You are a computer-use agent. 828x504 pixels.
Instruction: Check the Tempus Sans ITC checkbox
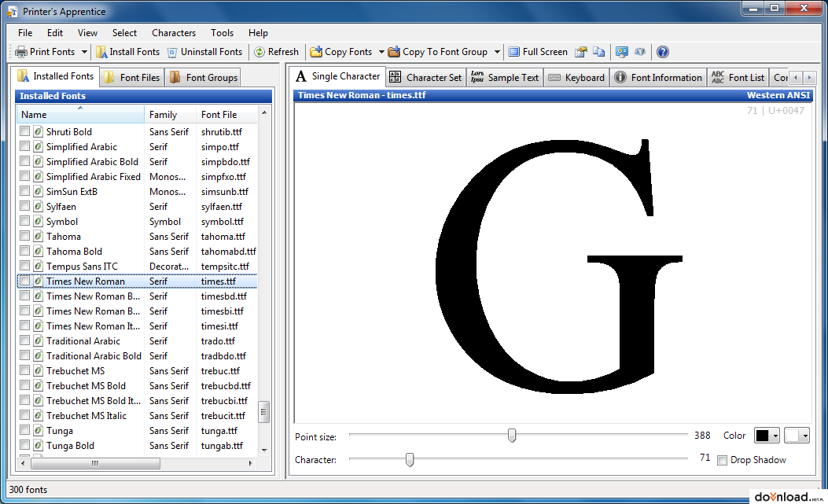(25, 266)
